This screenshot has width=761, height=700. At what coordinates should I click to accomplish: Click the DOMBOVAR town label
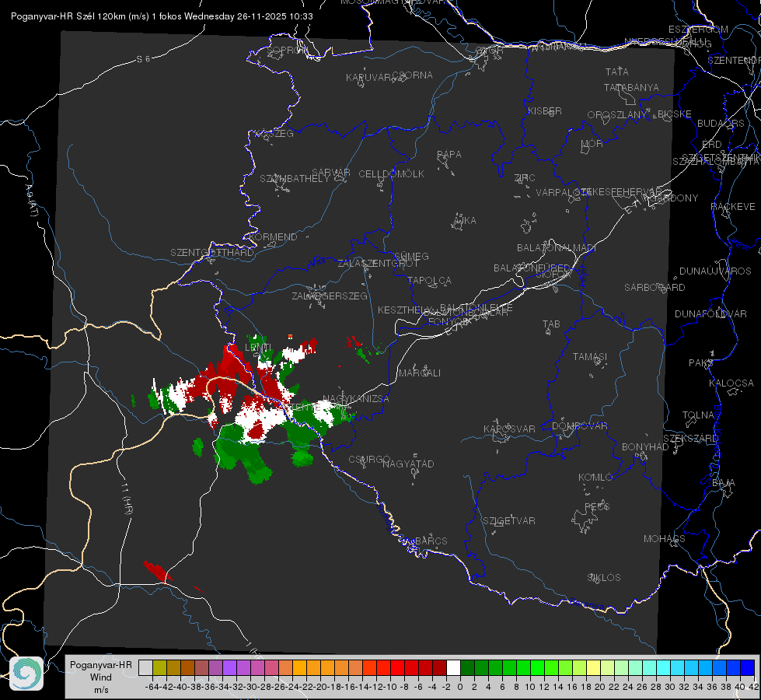579,426
